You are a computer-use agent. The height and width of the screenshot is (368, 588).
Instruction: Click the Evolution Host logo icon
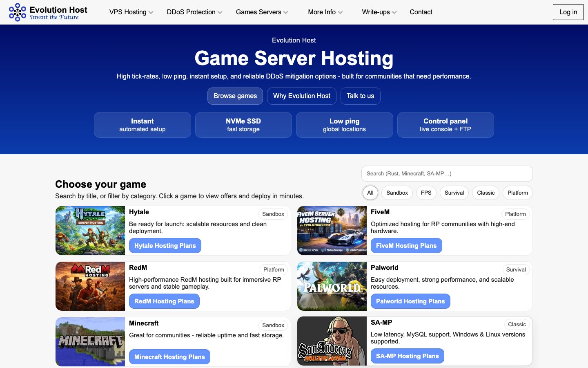(18, 12)
